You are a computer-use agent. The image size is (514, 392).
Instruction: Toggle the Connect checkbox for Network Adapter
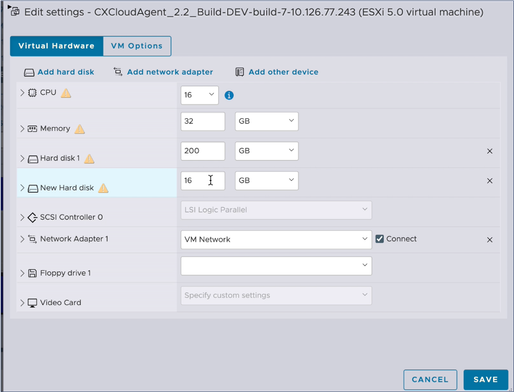(379, 239)
